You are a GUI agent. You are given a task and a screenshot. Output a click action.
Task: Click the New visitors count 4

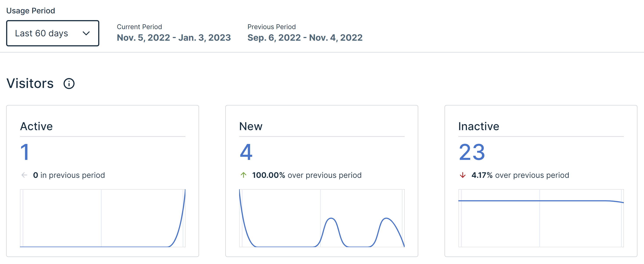(246, 152)
